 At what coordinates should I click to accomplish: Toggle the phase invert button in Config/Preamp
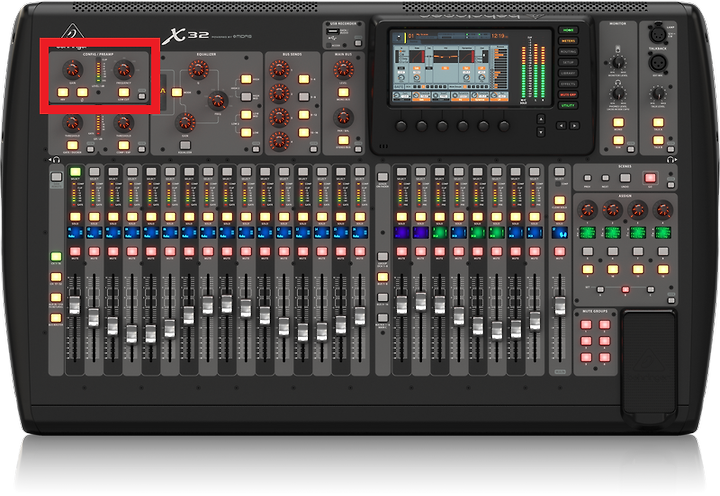[x=82, y=92]
